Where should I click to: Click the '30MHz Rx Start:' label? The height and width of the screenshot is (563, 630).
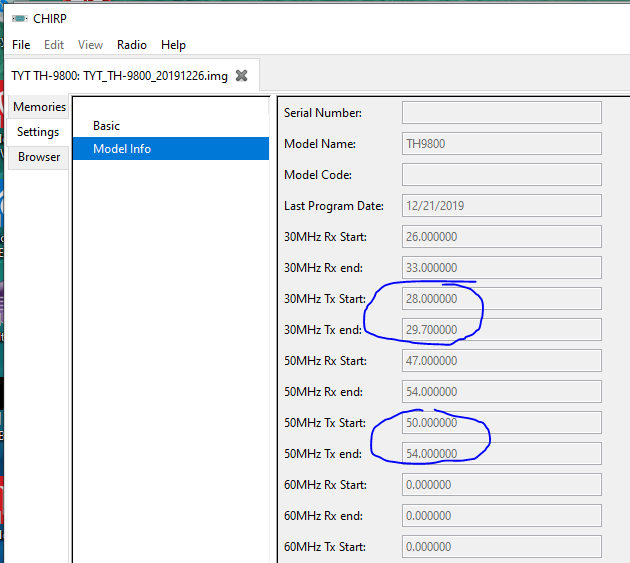click(325, 237)
